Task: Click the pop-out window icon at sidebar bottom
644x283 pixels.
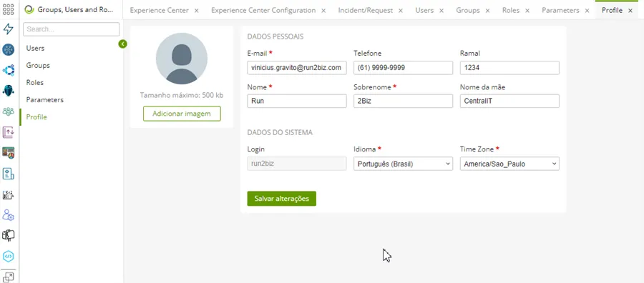Action: pos(8,277)
